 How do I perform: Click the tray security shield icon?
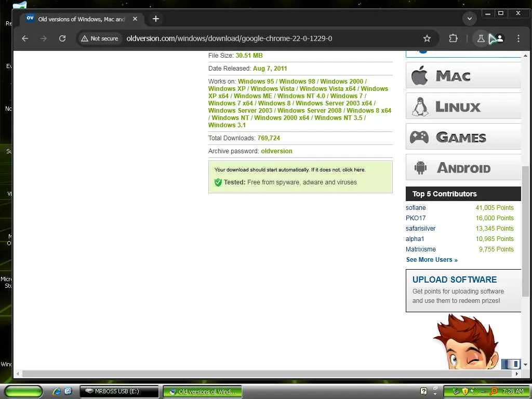tap(465, 391)
